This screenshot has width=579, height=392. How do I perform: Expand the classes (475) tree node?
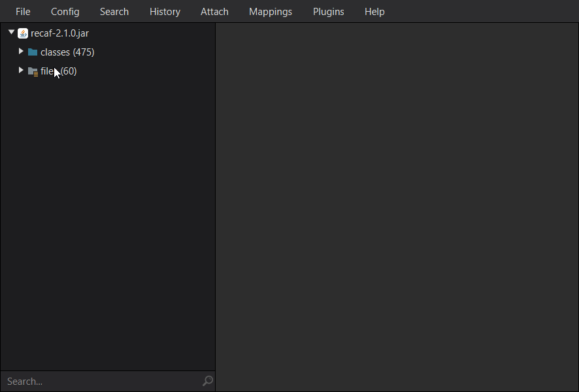point(21,51)
